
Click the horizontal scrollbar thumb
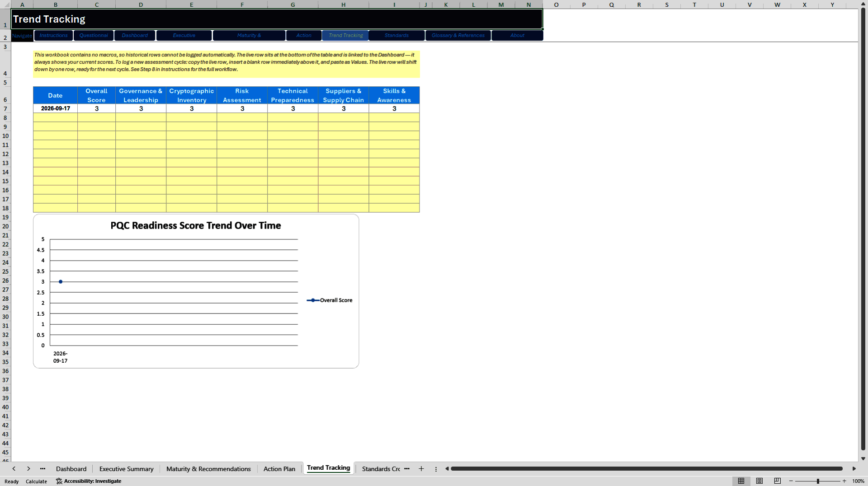tap(646, 469)
